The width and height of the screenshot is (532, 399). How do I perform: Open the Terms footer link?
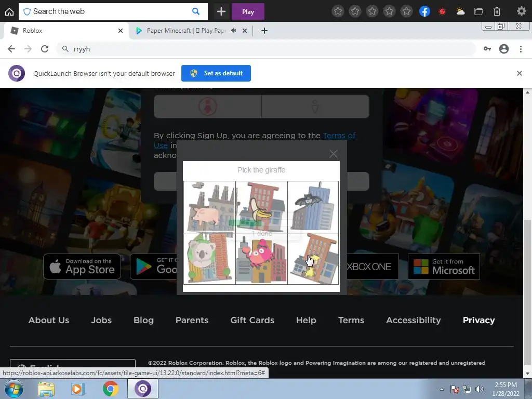click(x=351, y=320)
